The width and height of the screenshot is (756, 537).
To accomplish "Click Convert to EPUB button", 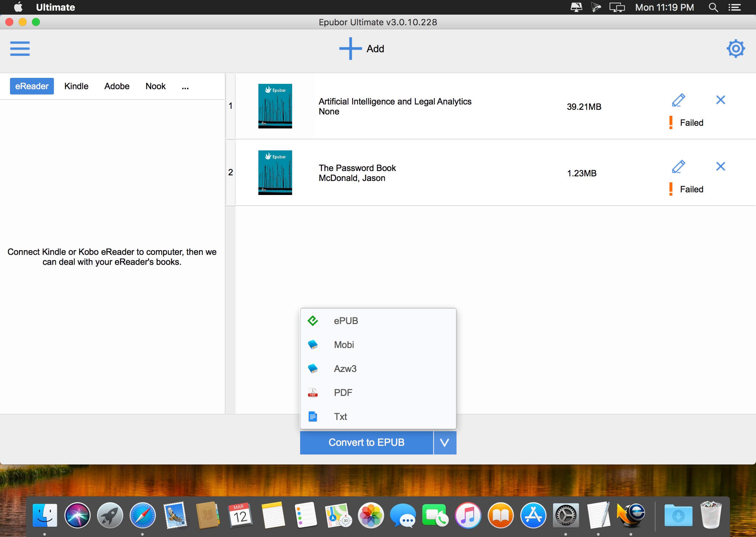I will [x=366, y=443].
